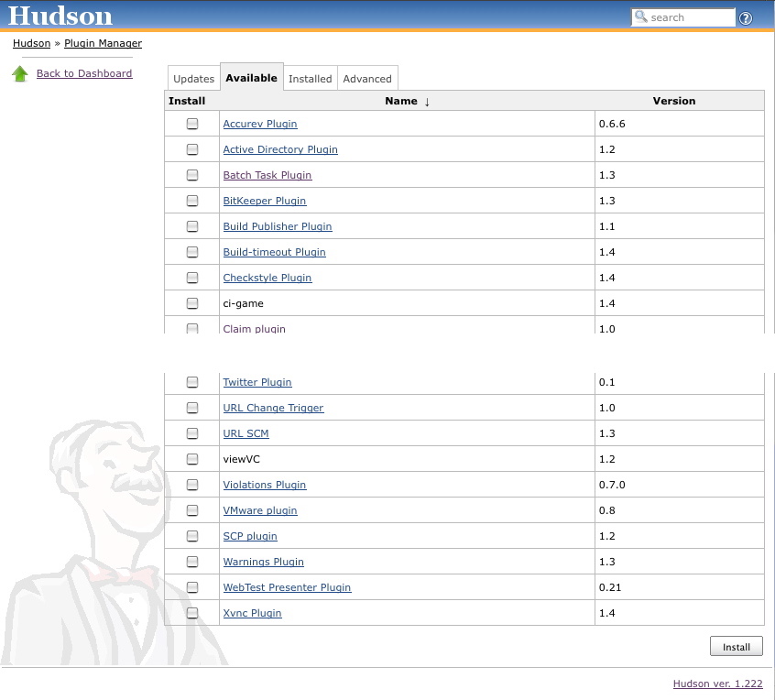Check the Twitter Plugin install box

click(192, 382)
